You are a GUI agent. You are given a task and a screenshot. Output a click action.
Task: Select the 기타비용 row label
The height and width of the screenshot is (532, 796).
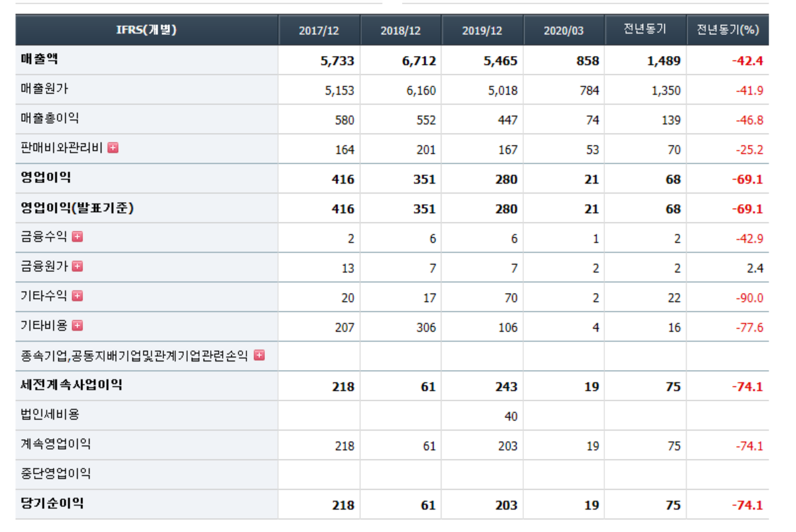[x=44, y=325]
